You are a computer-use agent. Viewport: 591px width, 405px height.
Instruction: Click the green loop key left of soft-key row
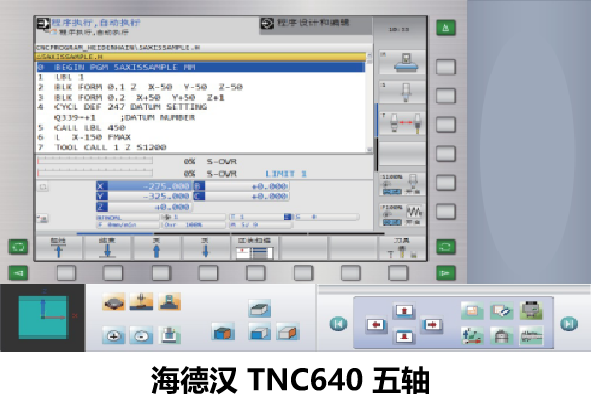pyautogui.click(x=18, y=247)
